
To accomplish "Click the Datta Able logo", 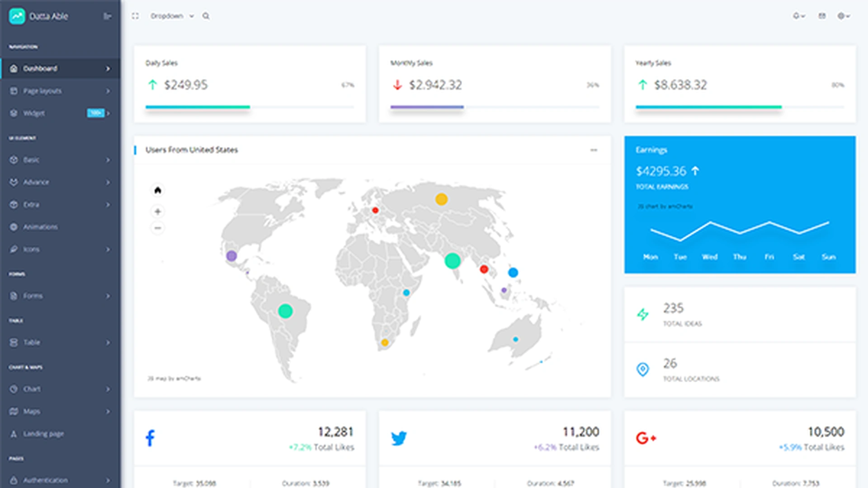I will pyautogui.click(x=17, y=16).
